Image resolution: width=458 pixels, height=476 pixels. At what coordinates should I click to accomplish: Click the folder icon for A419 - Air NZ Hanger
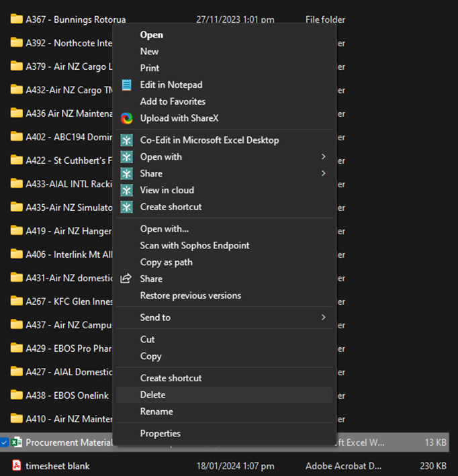click(16, 230)
